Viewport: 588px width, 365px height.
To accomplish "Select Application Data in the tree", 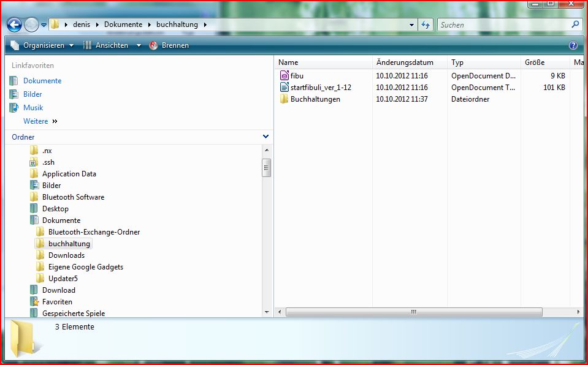I will click(x=69, y=174).
